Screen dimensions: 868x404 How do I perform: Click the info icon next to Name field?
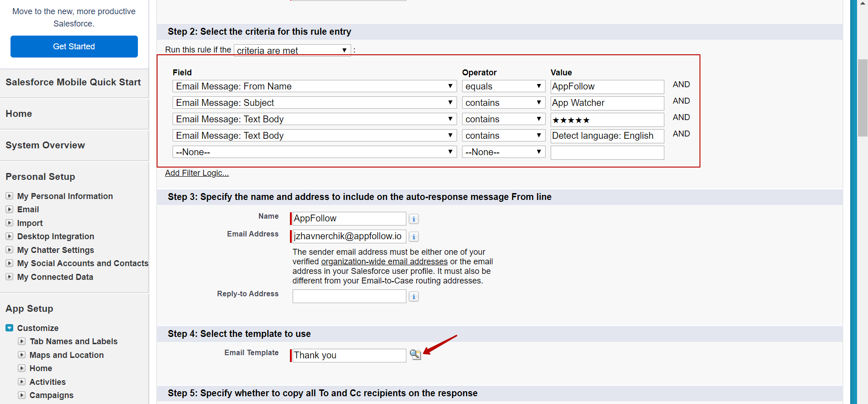coord(414,219)
